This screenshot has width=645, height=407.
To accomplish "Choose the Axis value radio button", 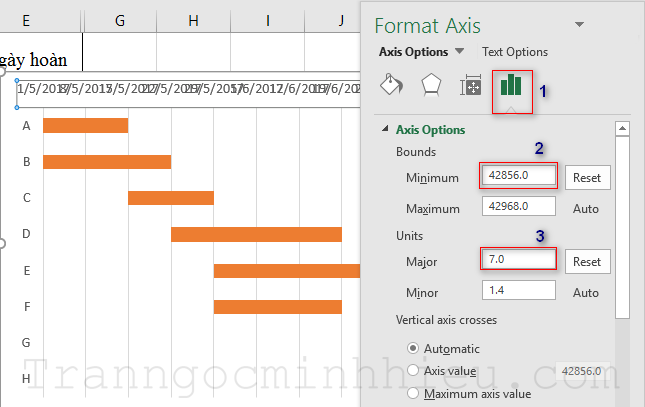I will pos(412,370).
